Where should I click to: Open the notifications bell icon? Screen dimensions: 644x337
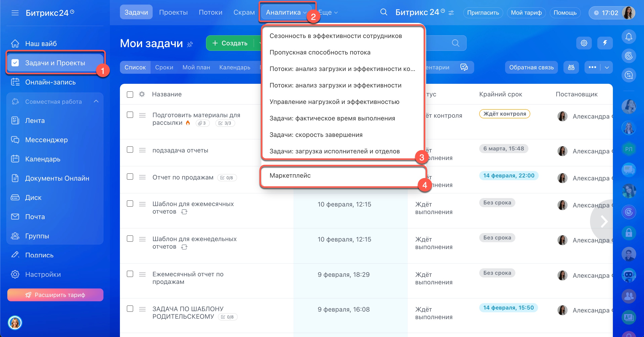[628, 37]
